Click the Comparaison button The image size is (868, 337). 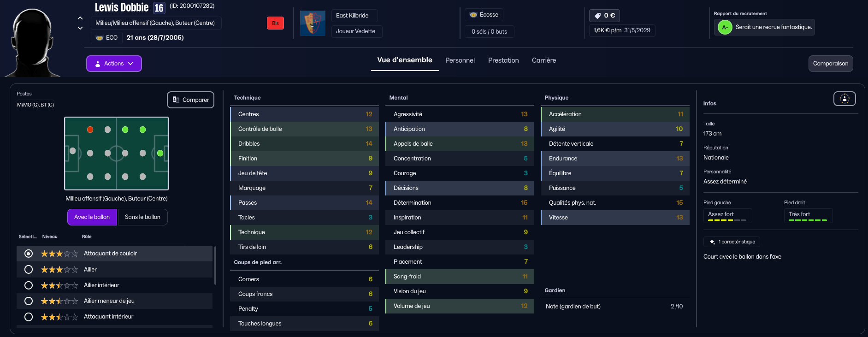(830, 64)
